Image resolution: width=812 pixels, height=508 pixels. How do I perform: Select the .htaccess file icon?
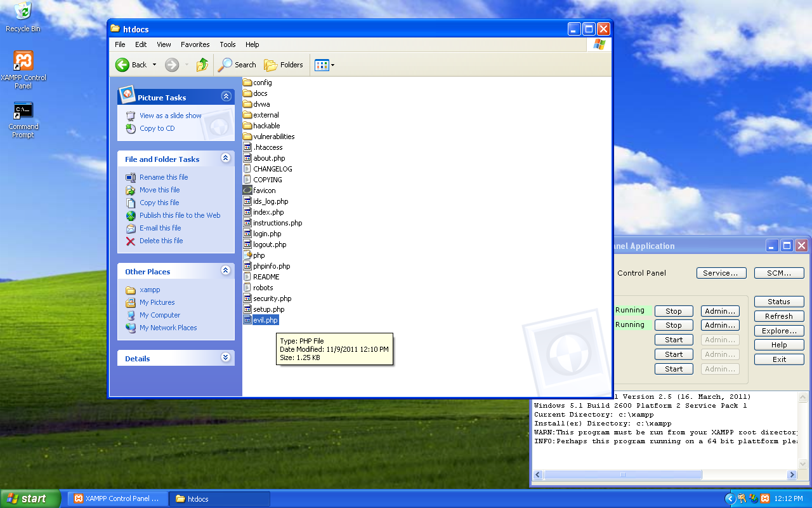247,147
